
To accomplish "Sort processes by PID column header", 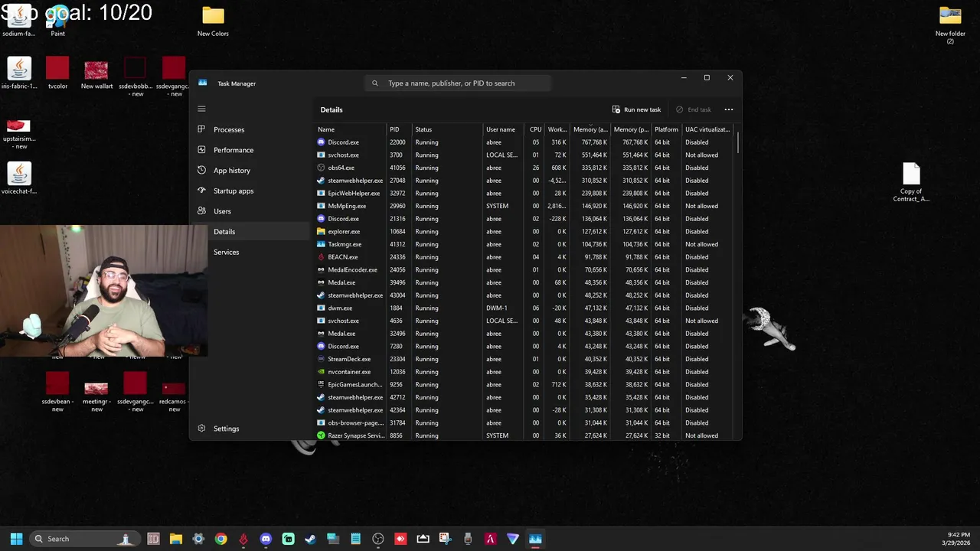I will tap(399, 129).
